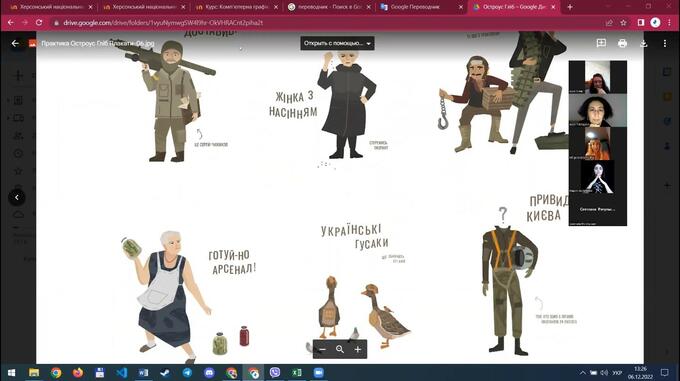
Task: Bookmark this page with the star
Action: [x=624, y=23]
